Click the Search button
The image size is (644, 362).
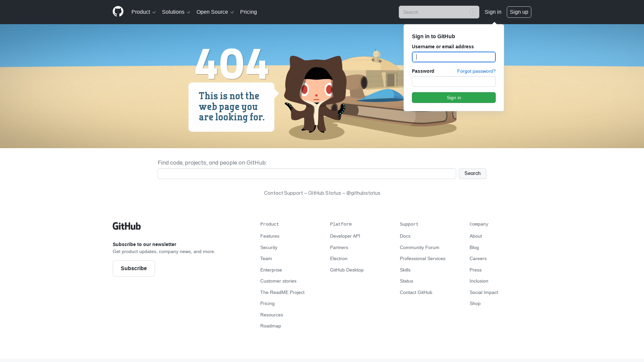[472, 174]
